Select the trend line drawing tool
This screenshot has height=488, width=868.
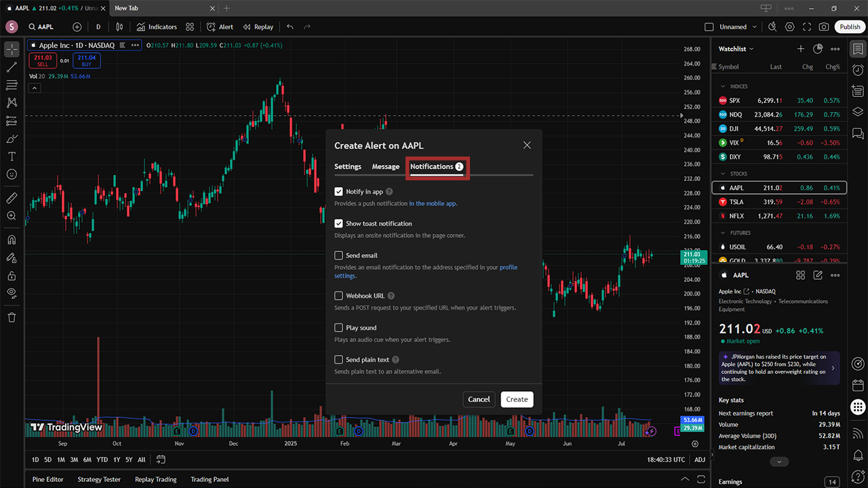point(12,67)
